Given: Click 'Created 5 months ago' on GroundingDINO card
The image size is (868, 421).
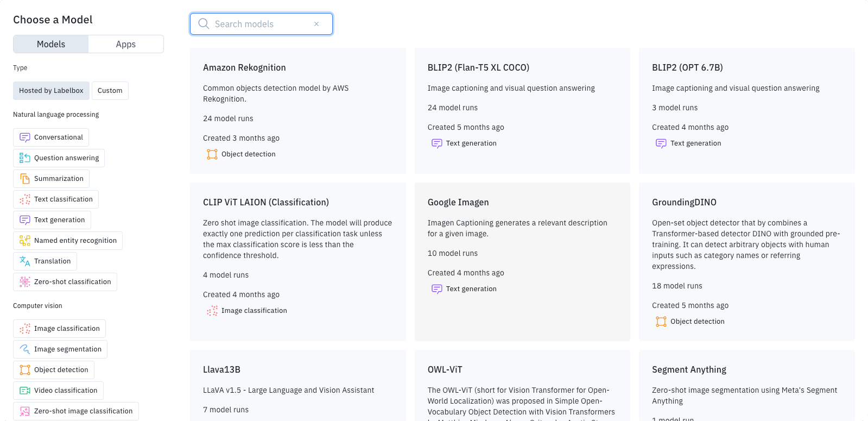Looking at the screenshot, I should point(690,305).
